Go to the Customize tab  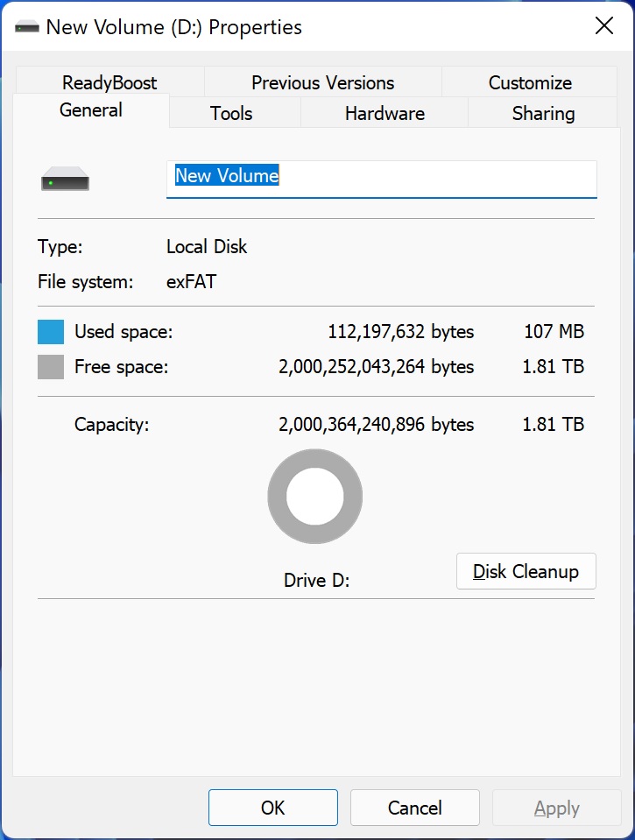(x=530, y=82)
